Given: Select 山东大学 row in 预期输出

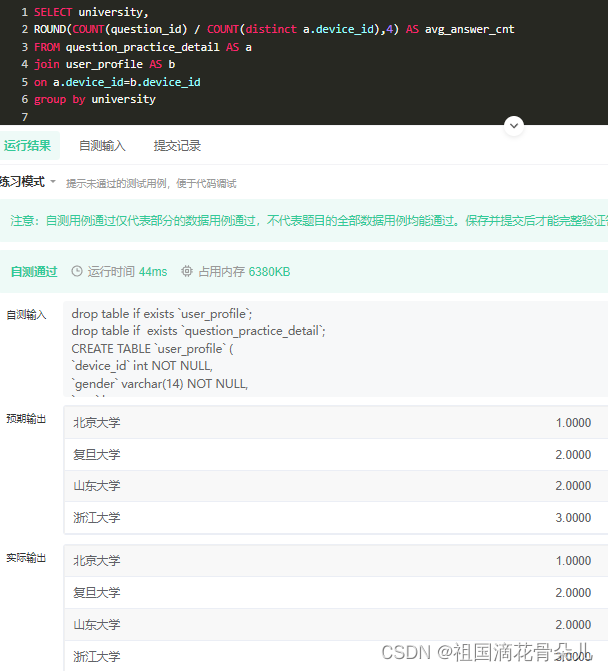Looking at the screenshot, I should point(336,486).
